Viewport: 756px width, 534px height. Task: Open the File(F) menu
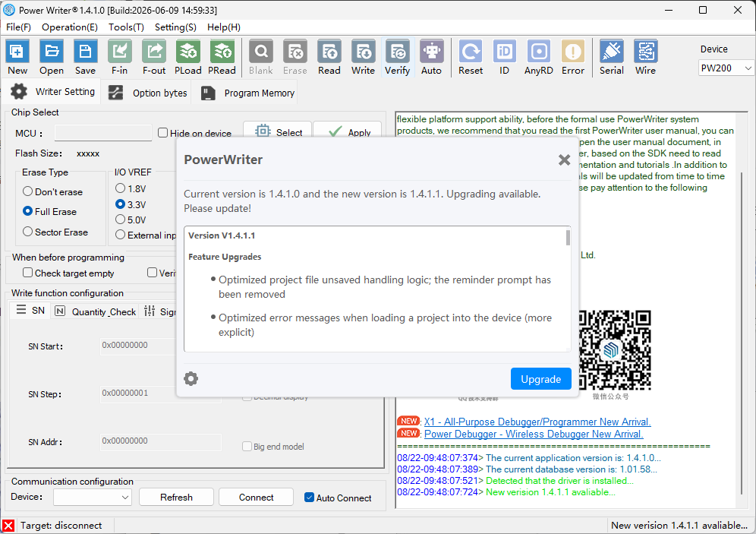click(x=18, y=27)
